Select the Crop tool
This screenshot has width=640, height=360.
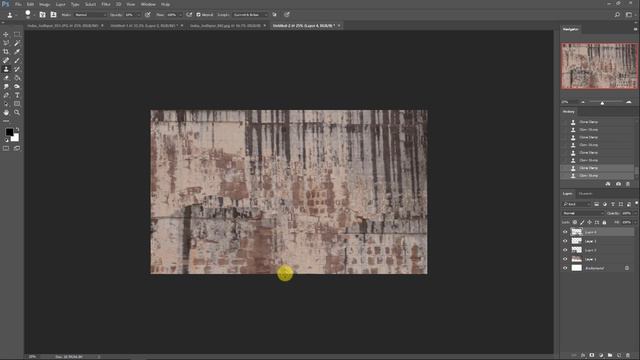pyautogui.click(x=6, y=52)
